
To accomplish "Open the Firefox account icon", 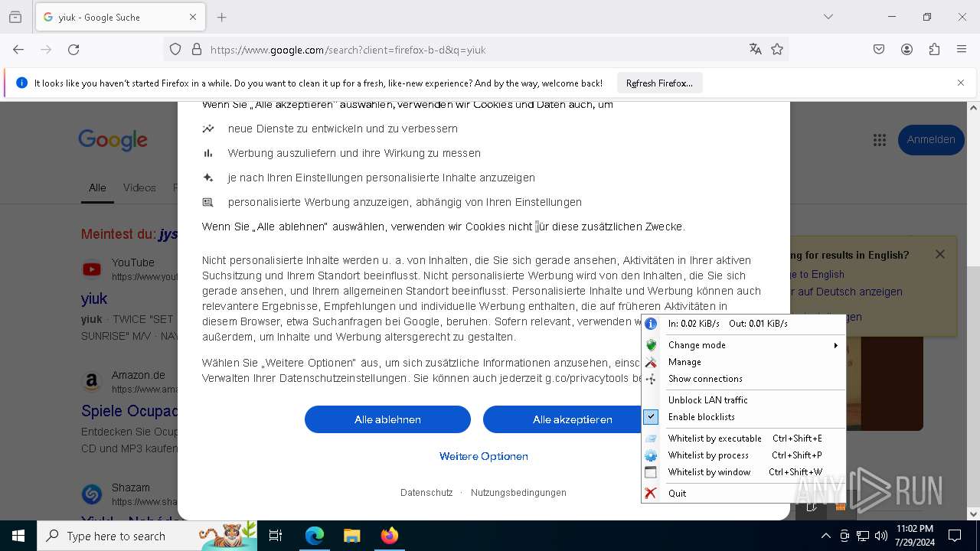I will click(x=906, y=50).
